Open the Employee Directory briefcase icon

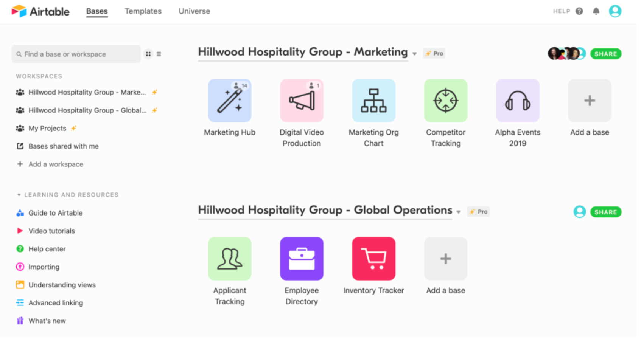point(302,259)
